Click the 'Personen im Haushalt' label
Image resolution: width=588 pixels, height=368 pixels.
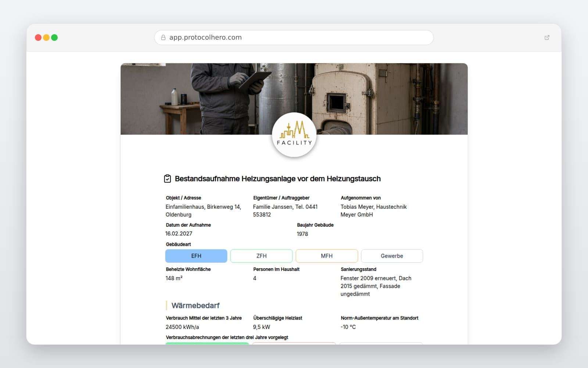click(276, 269)
